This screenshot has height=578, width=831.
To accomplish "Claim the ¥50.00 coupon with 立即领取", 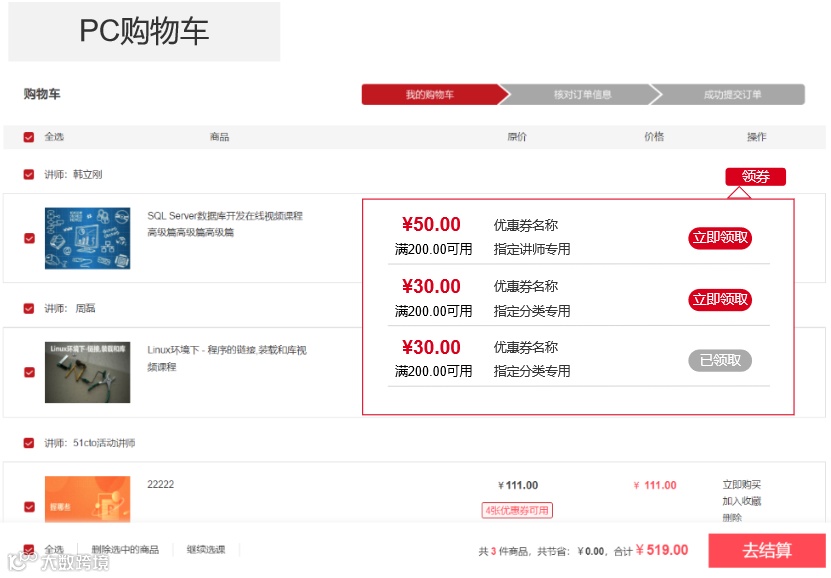I will (x=720, y=238).
